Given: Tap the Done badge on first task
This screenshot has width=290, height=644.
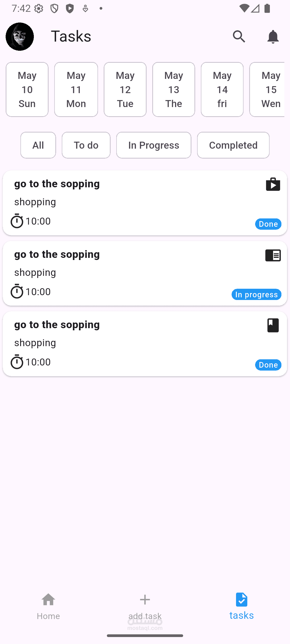Looking at the screenshot, I should 268,224.
